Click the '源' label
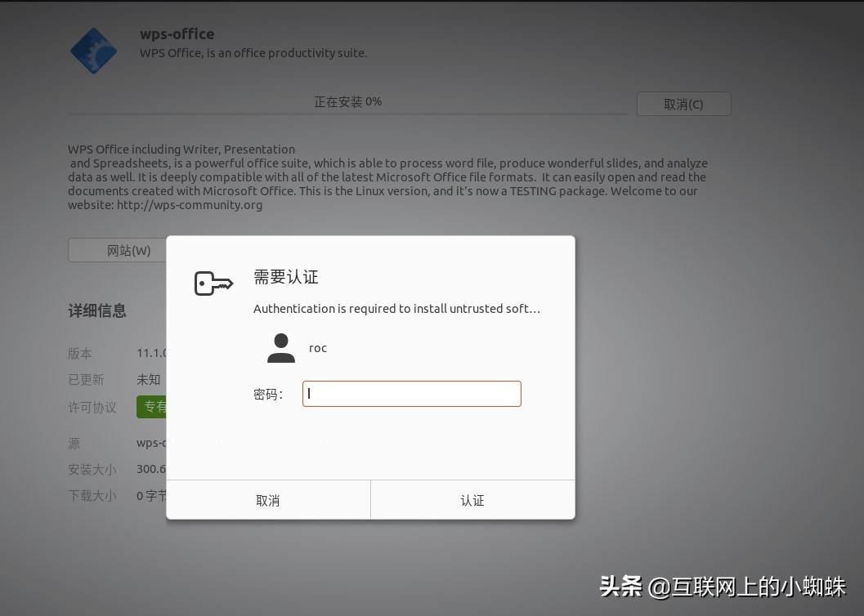This screenshot has width=864, height=616. (74, 443)
